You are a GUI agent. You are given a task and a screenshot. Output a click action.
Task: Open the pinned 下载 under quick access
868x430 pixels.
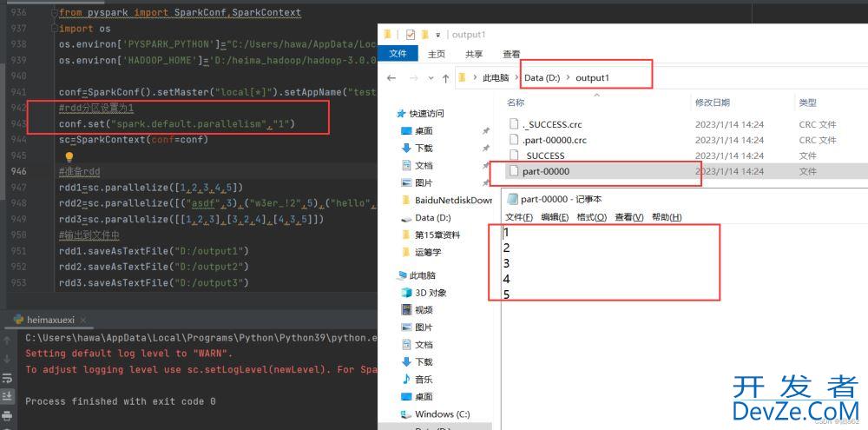pyautogui.click(x=424, y=148)
